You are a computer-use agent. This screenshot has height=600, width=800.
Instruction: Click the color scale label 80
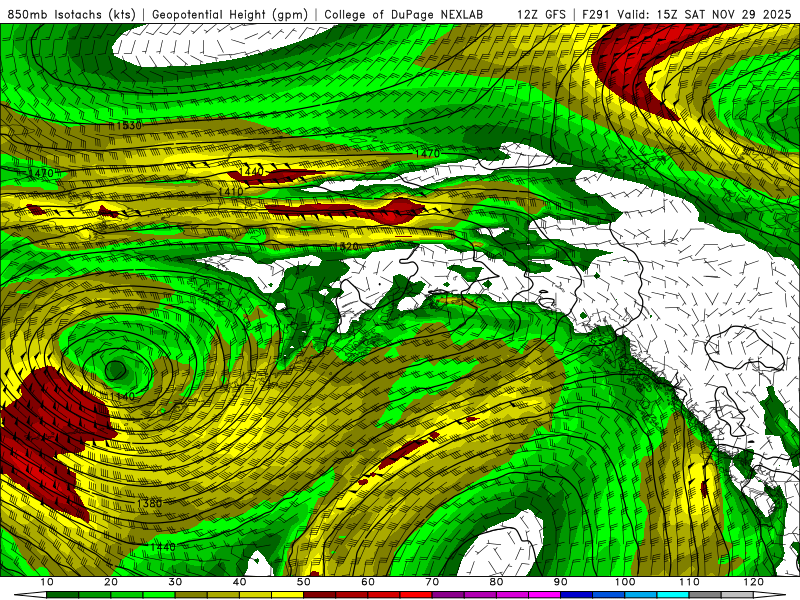click(496, 582)
